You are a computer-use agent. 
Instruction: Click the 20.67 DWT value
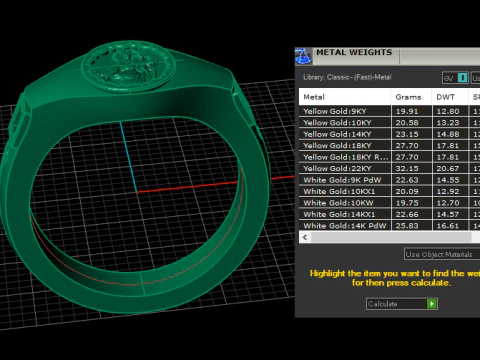point(448,168)
